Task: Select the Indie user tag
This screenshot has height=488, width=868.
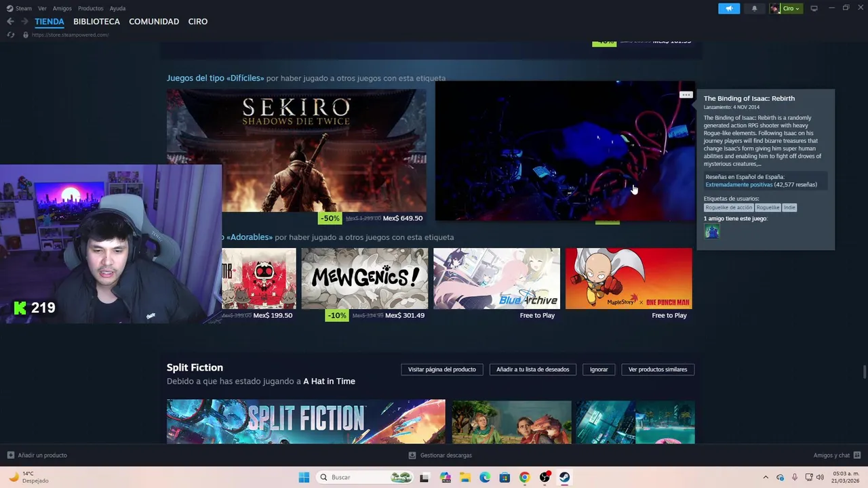Action: pos(789,207)
